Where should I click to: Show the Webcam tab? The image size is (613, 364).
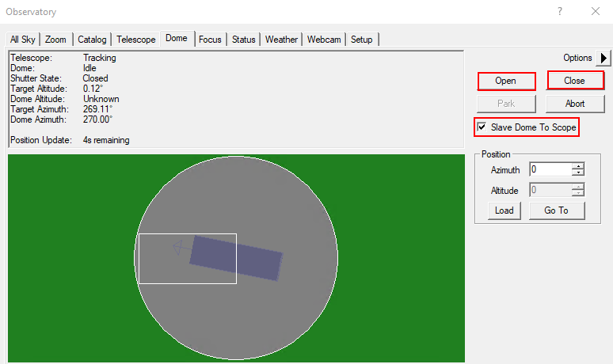[x=324, y=40]
